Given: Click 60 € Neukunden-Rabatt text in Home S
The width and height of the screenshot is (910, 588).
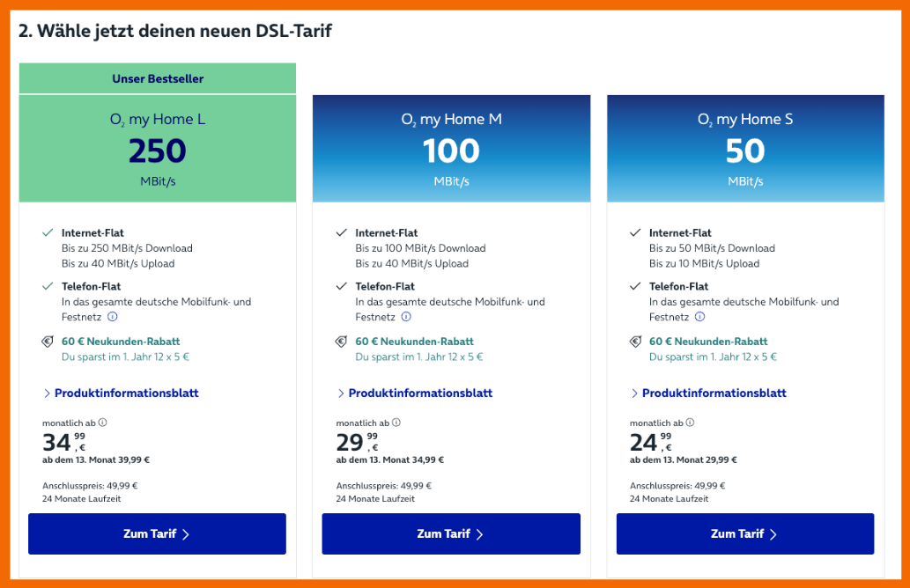Looking at the screenshot, I should (x=708, y=342).
